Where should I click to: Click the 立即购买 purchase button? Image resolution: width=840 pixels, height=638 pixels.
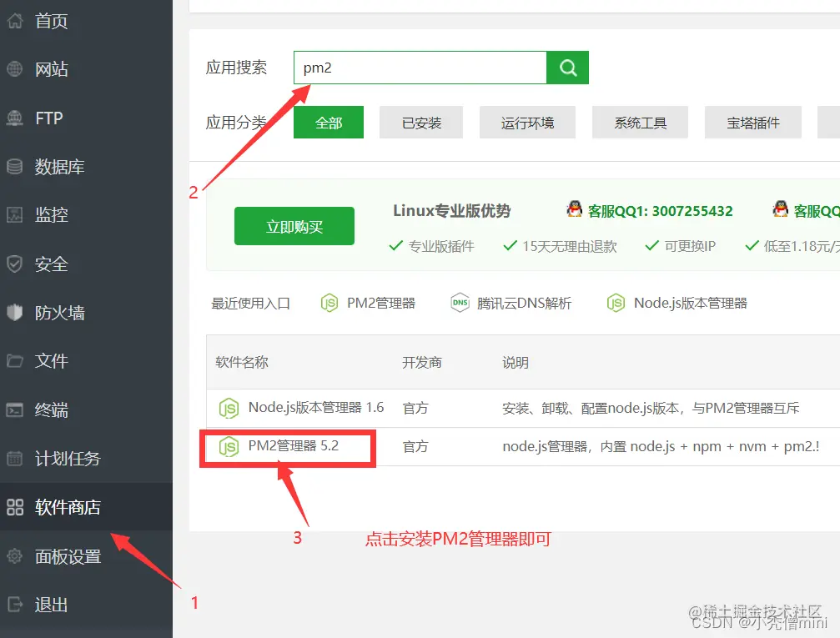(x=294, y=225)
